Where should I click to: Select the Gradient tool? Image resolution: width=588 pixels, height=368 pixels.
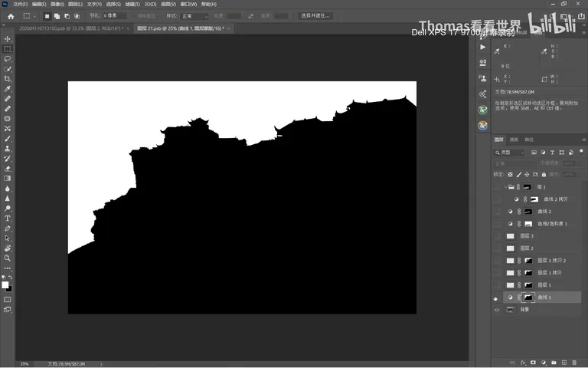[7, 179]
